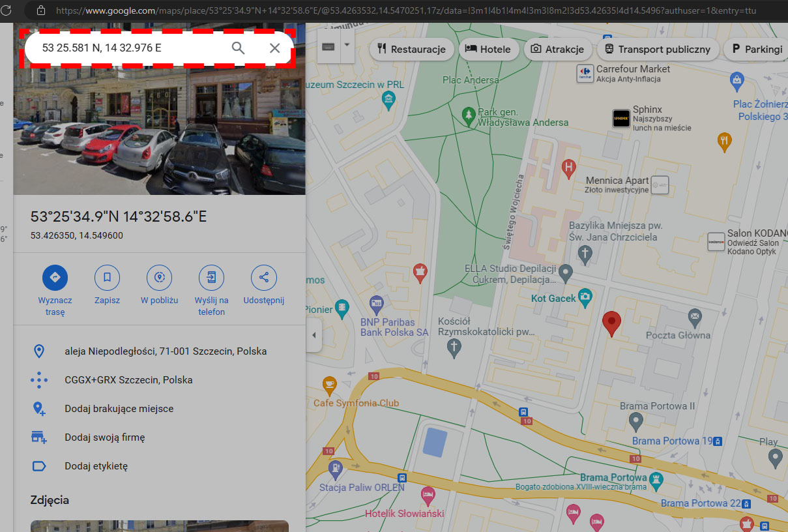Image resolution: width=788 pixels, height=532 pixels.
Task: Expand the input tools dropdown arrow
Action: coord(347,46)
